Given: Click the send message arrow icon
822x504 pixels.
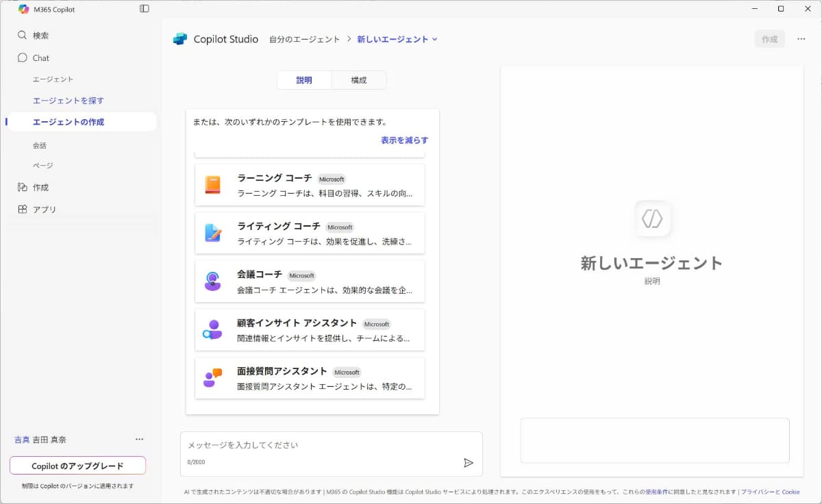Looking at the screenshot, I should click(469, 463).
